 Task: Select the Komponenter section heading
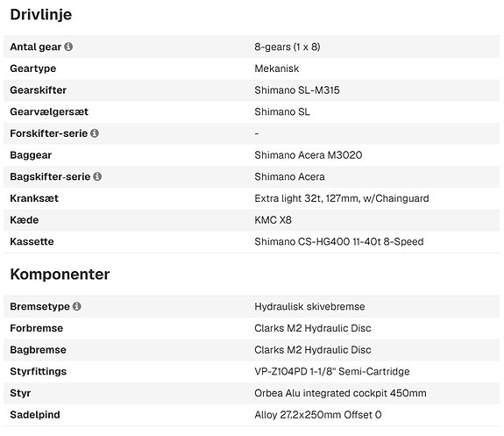[x=60, y=275]
